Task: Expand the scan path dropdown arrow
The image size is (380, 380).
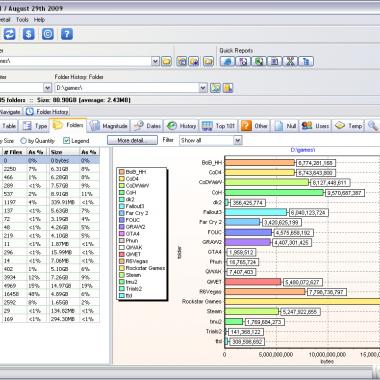Action: pos(155,61)
